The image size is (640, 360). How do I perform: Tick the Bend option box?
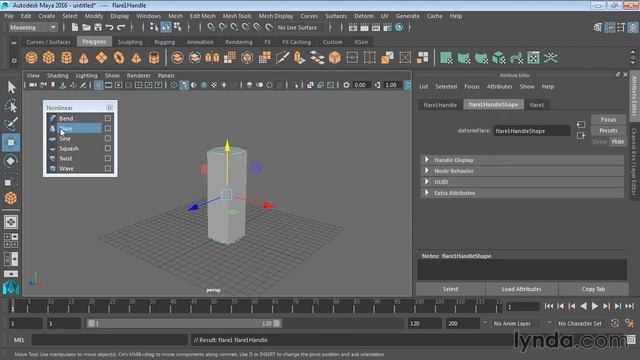click(108, 118)
